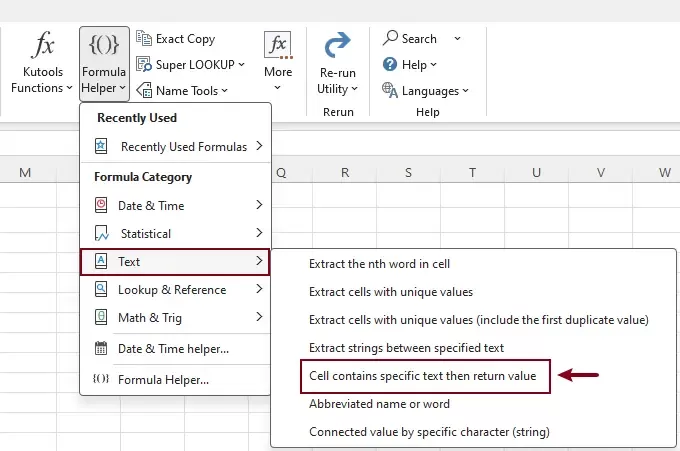Expand the Math & Trig submenu arrow
Screen dimensions: 680x451
pos(259,317)
